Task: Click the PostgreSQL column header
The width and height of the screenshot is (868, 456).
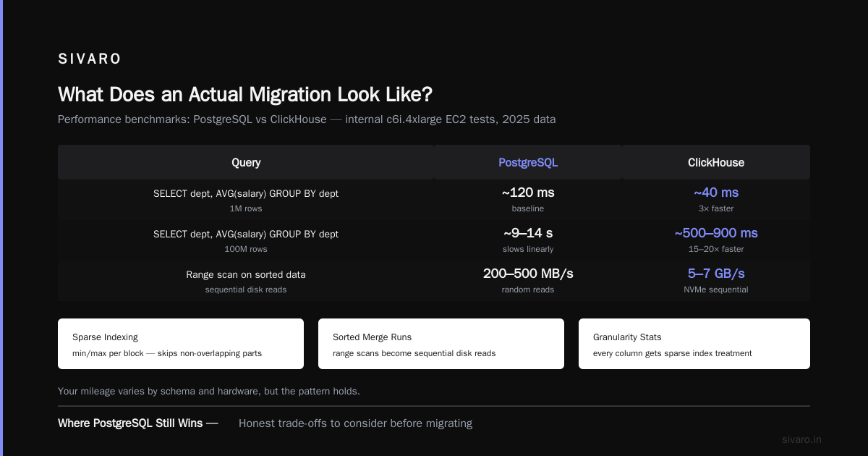Action: coord(528,163)
